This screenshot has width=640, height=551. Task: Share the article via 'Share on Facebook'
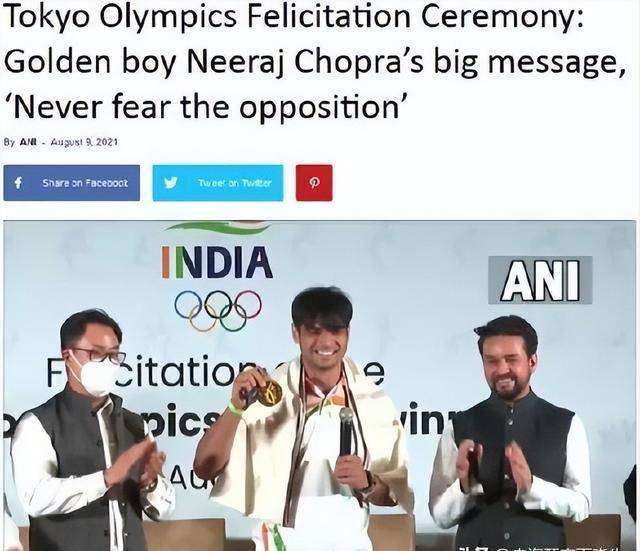[71, 183]
